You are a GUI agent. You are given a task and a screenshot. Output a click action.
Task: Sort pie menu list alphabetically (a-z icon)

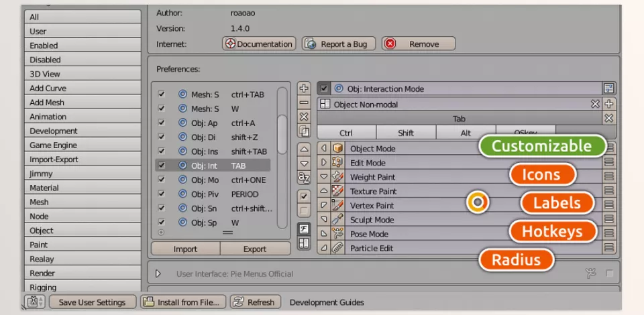coord(304,178)
